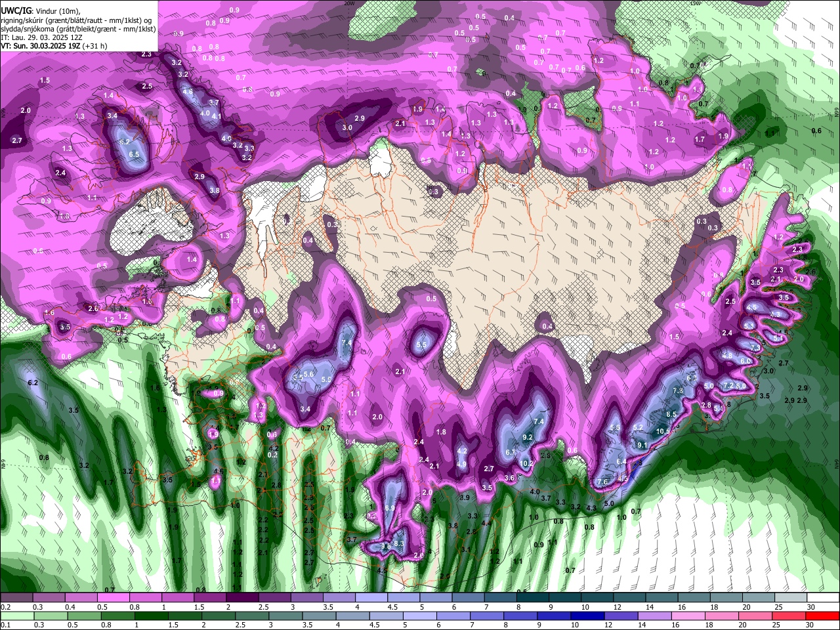Image resolution: width=840 pixels, height=630 pixels.
Task: Click the pale grey snow-scale swatch between 25 and 30
Action: (x=791, y=597)
